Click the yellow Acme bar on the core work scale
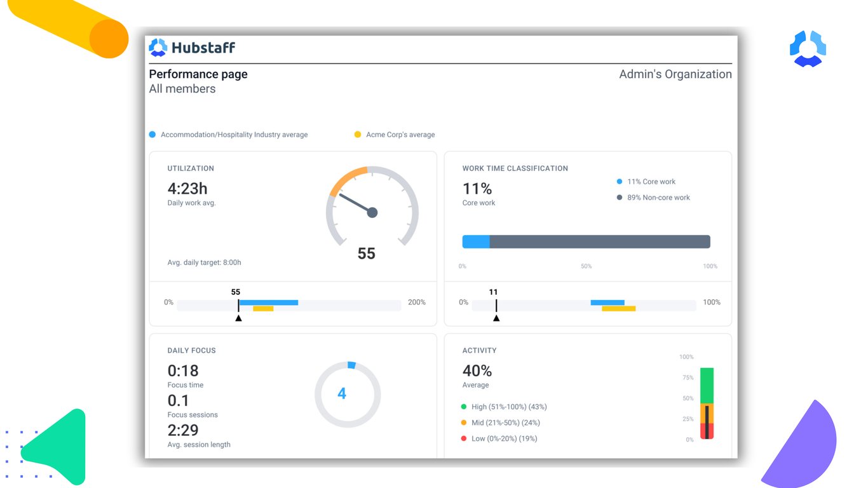This screenshot has width=868, height=488. [619, 309]
